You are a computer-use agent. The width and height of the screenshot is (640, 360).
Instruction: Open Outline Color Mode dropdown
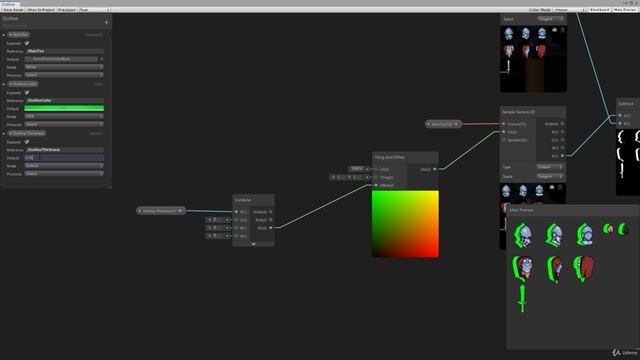64,116
